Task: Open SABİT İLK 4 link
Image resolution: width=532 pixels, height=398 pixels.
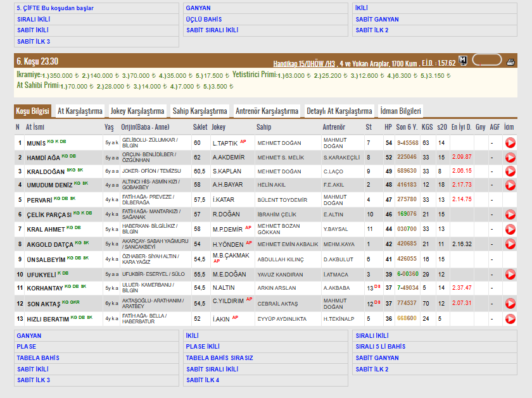Action: tap(203, 380)
